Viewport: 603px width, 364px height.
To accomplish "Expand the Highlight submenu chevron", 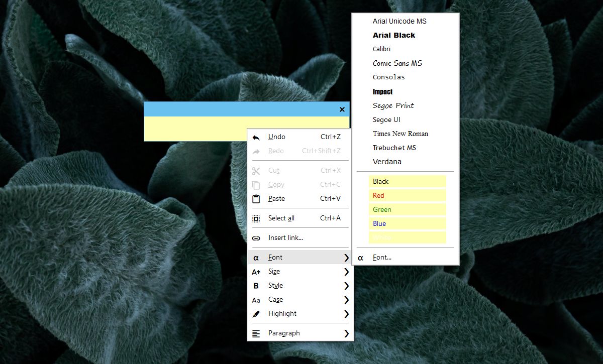I will 346,314.
